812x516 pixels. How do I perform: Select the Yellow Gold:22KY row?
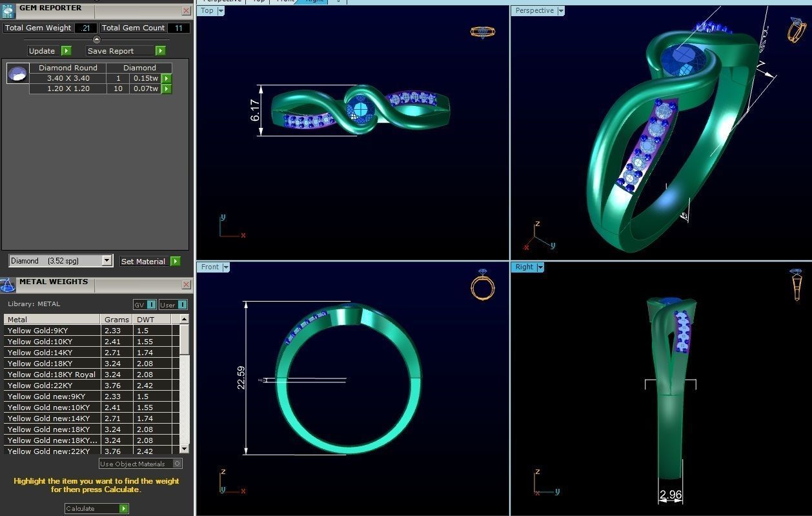(90, 386)
